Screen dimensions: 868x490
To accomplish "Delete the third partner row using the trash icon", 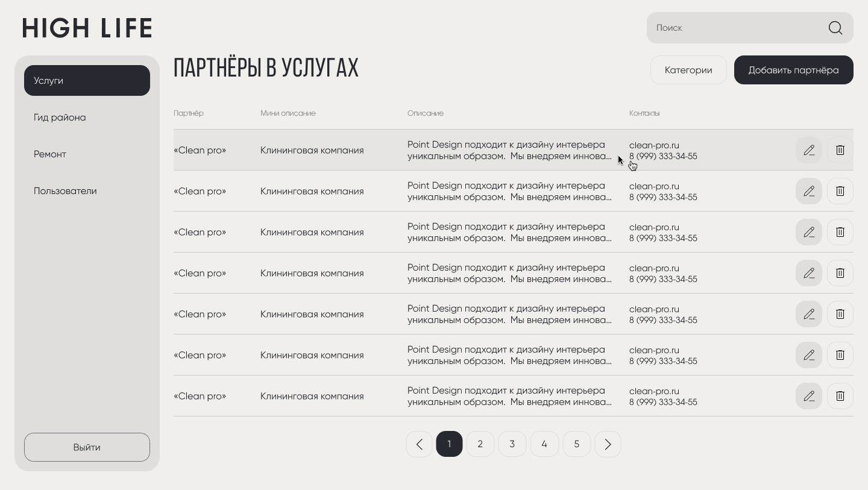I will tap(840, 232).
